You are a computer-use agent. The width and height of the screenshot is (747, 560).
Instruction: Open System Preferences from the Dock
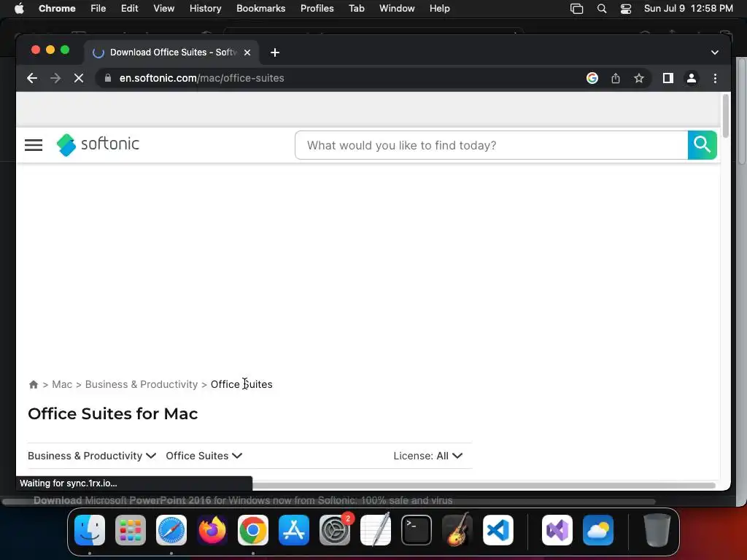334,530
